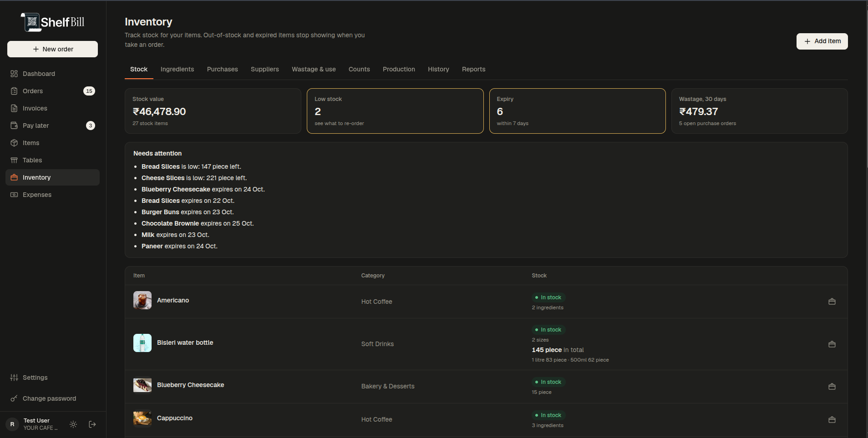The height and width of the screenshot is (438, 868).
Task: Open the Low stock card
Action: (395, 111)
